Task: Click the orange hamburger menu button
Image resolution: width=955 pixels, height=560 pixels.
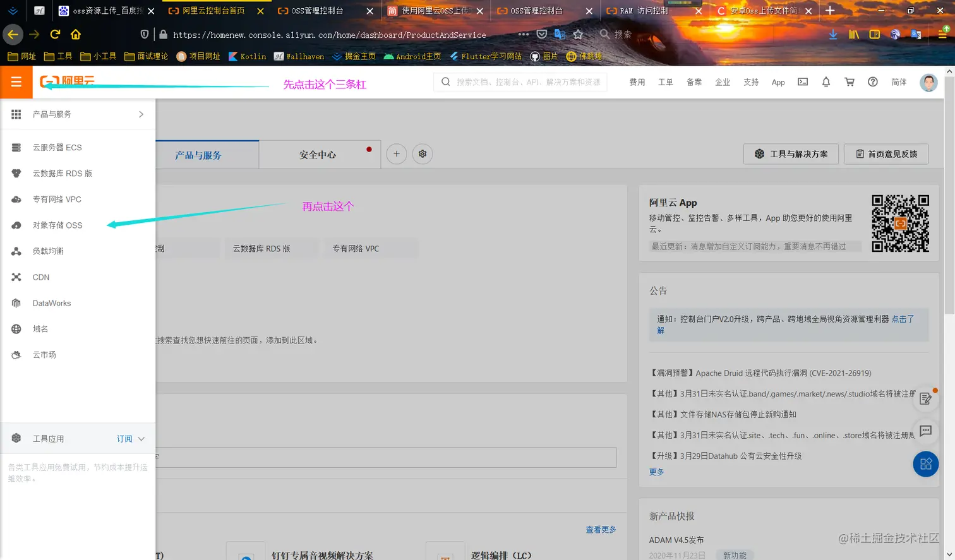Action: 16,82
